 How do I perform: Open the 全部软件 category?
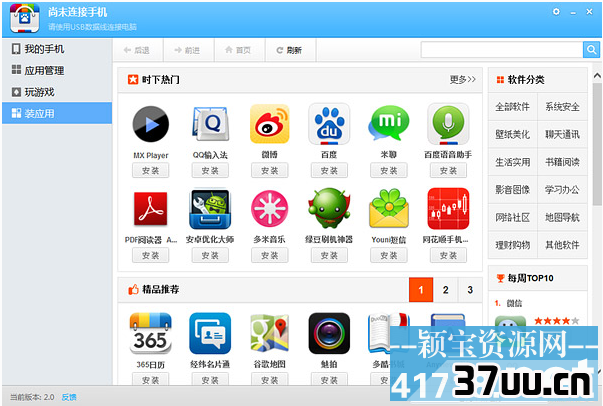pos(513,106)
